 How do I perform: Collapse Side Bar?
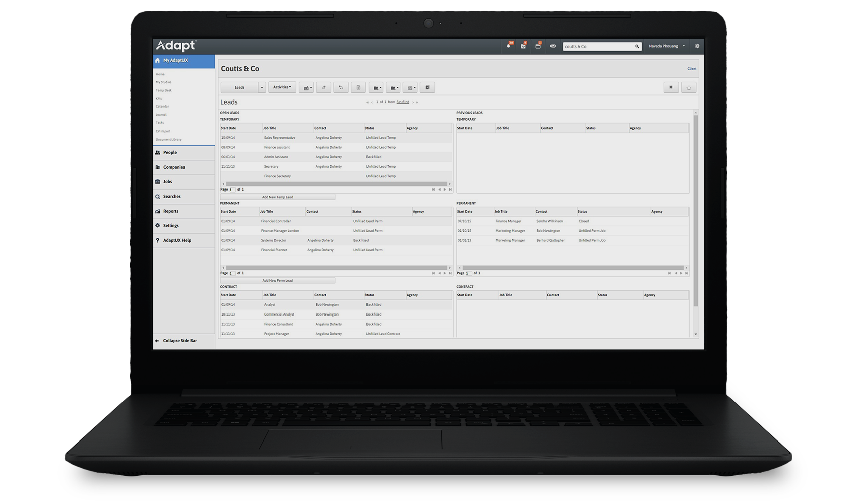(x=184, y=341)
